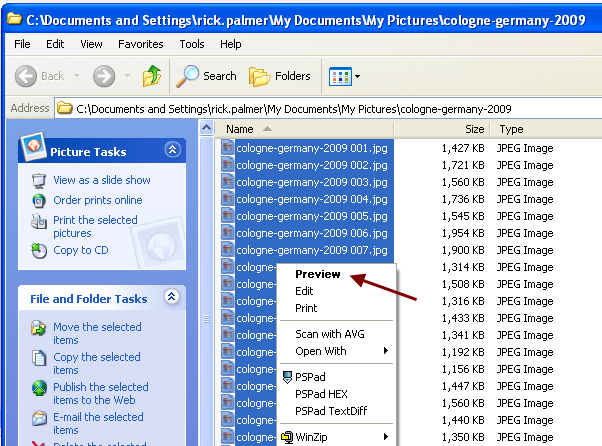This screenshot has width=602, height=446.
Task: Click the task pane scroll up arrow
Action: tap(207, 127)
